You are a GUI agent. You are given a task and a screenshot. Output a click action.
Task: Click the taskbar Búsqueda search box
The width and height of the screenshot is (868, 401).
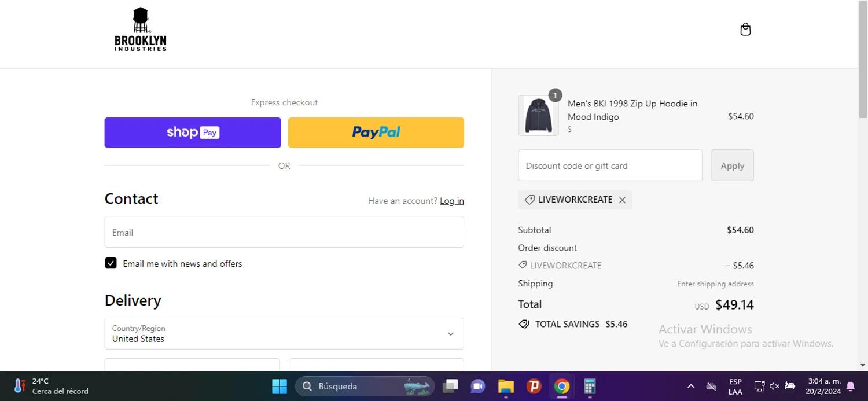coord(365,386)
